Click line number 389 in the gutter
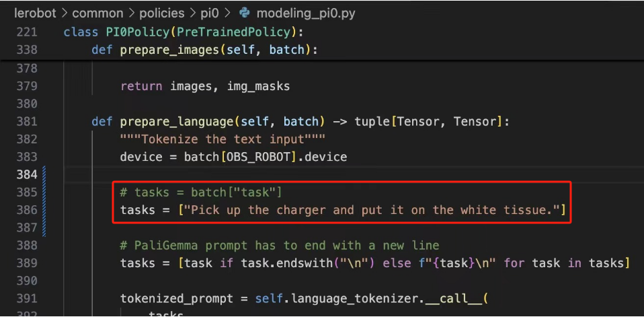The width and height of the screenshot is (644, 317). [27, 263]
